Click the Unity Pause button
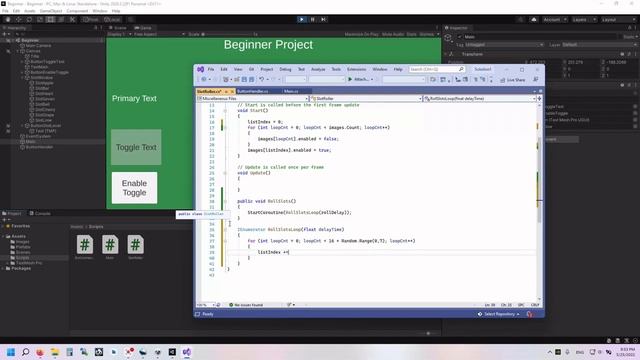Viewport: 640px width, 360px height. [313, 19]
